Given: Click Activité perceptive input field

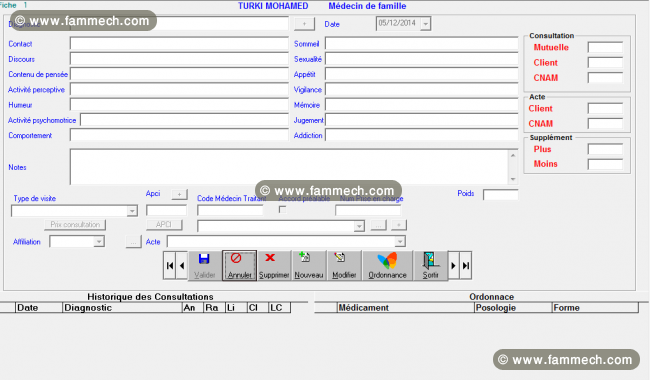Looking at the screenshot, I should 179,90.
